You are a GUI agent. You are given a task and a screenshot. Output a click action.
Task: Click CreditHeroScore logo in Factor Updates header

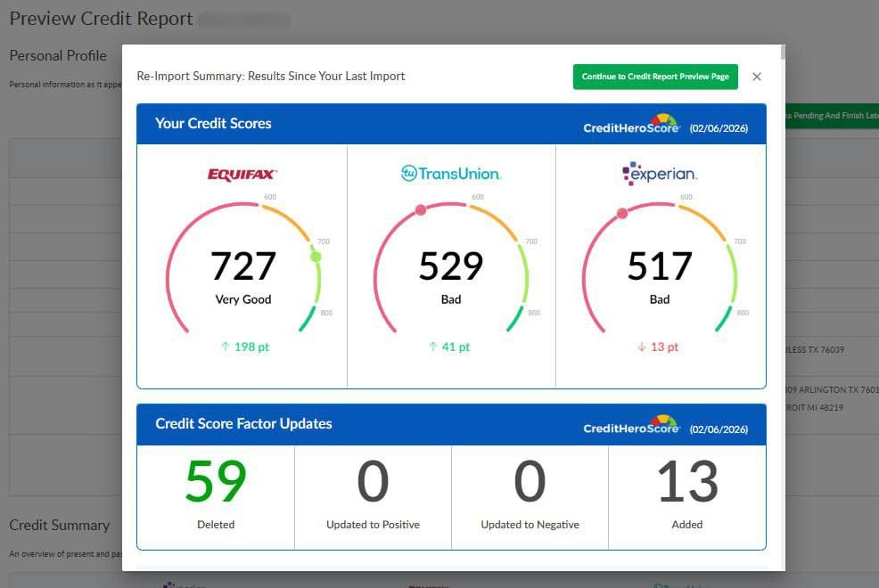[x=631, y=424]
